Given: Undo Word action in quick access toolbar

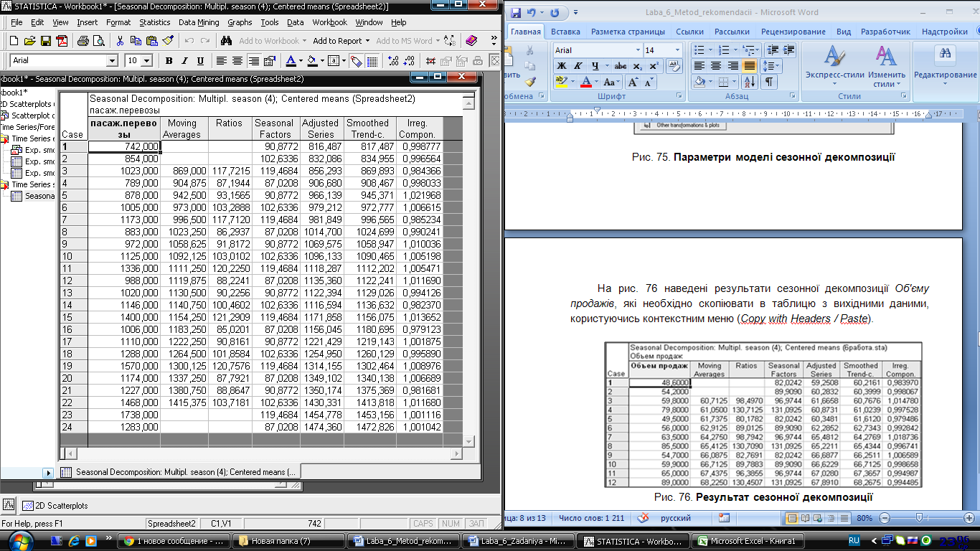Looking at the screenshot, I should coord(531,13).
